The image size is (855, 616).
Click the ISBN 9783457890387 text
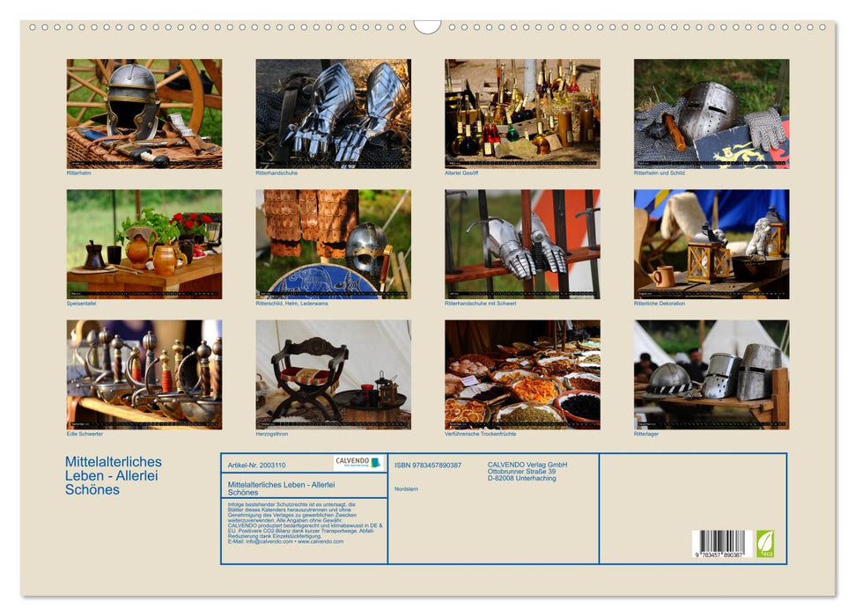[x=428, y=465]
